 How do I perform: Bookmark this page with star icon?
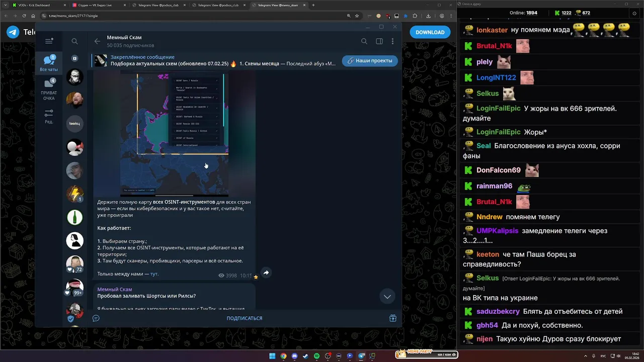[357, 16]
